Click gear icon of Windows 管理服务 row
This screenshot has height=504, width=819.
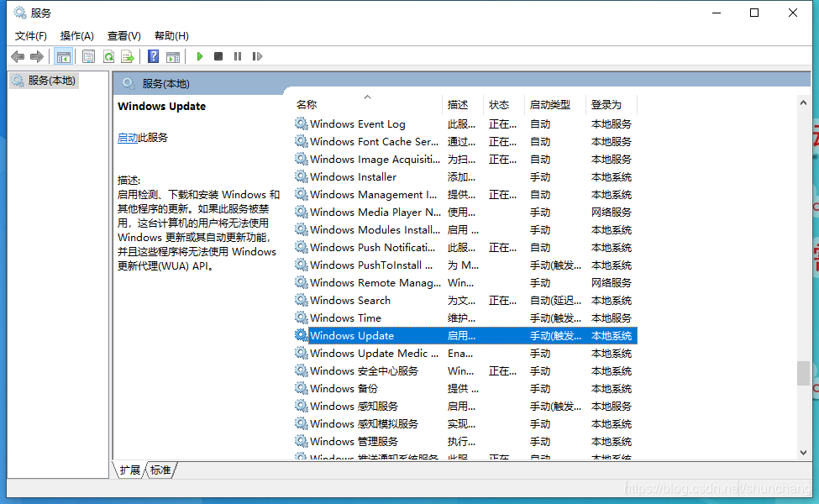click(x=301, y=441)
